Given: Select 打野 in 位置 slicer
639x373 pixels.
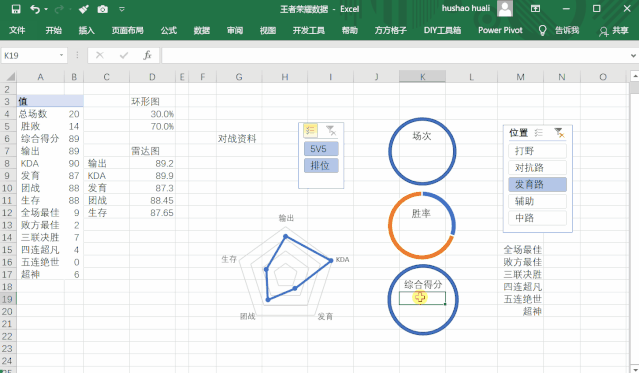Looking at the screenshot, I should 538,151.
